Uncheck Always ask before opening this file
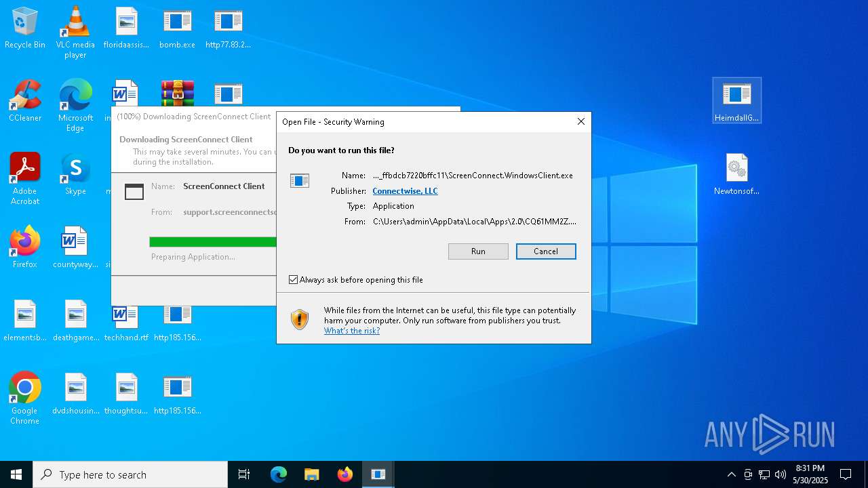 point(294,280)
